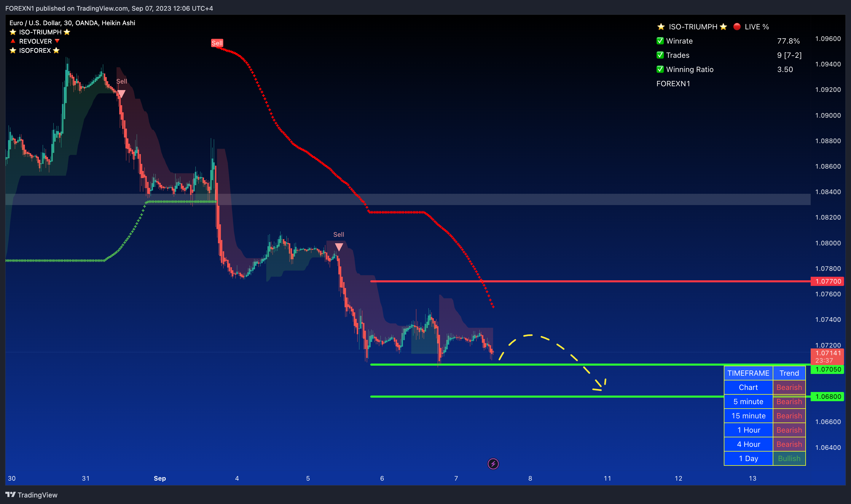Click the Sep label on time axis
The width and height of the screenshot is (851, 504).
(x=160, y=478)
